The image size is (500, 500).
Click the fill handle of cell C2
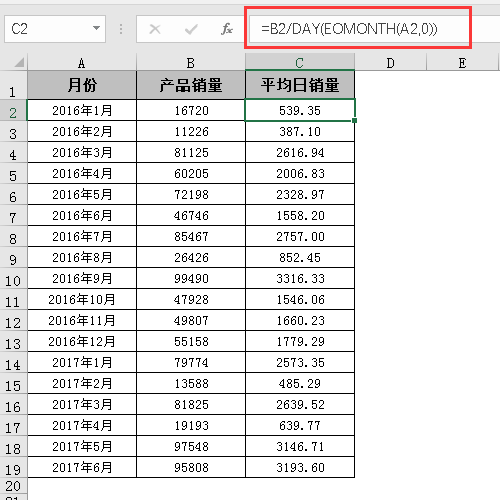pos(354,120)
